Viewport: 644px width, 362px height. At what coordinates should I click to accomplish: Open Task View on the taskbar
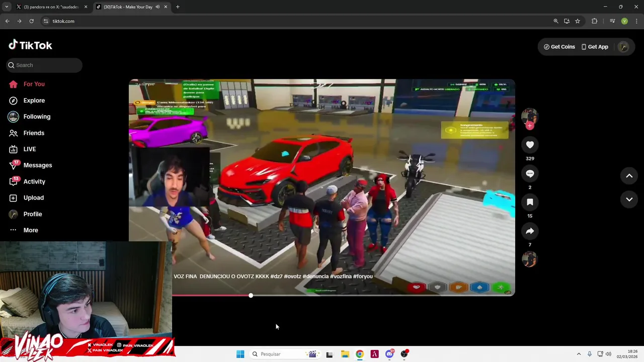(x=330, y=354)
